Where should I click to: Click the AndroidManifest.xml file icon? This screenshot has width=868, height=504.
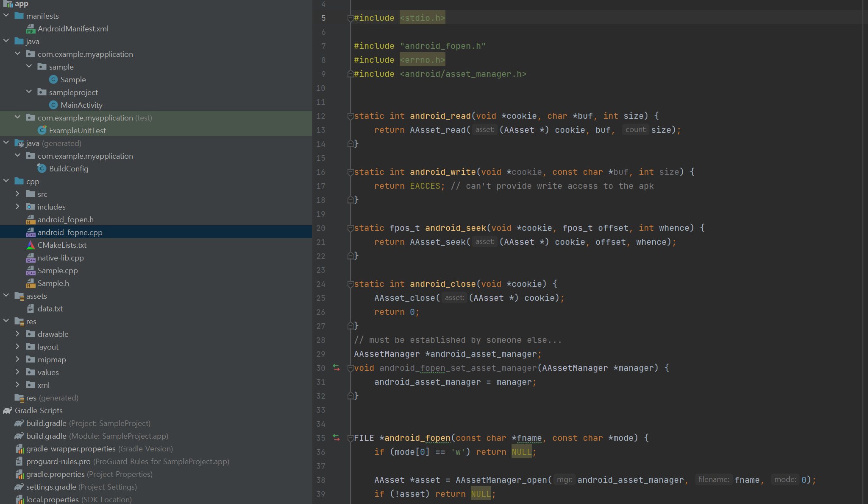[31, 29]
